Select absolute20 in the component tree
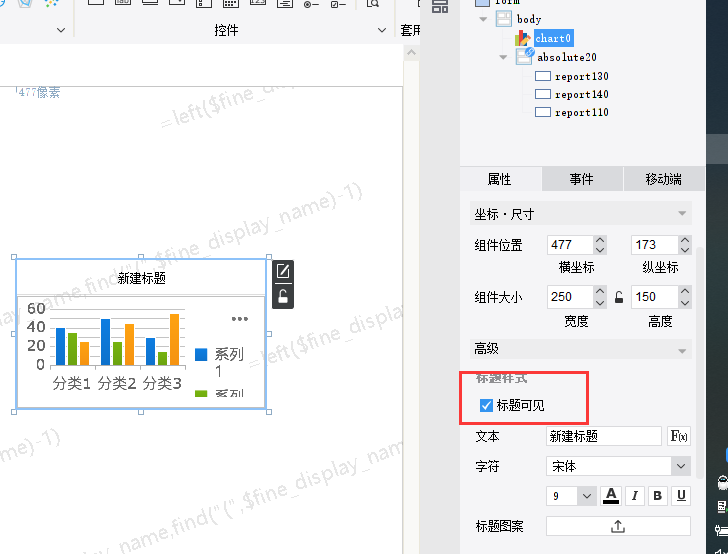 [x=567, y=57]
